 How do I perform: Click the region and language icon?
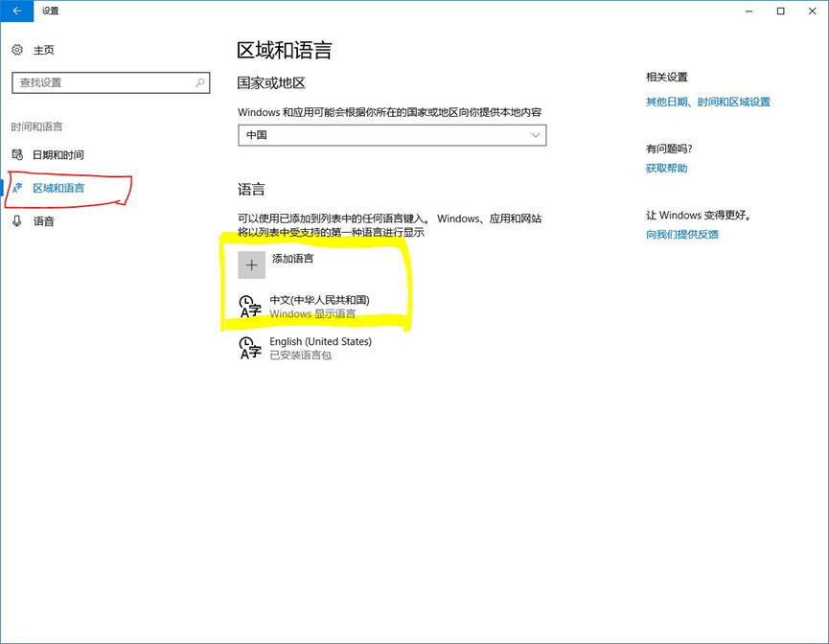pyautogui.click(x=17, y=188)
